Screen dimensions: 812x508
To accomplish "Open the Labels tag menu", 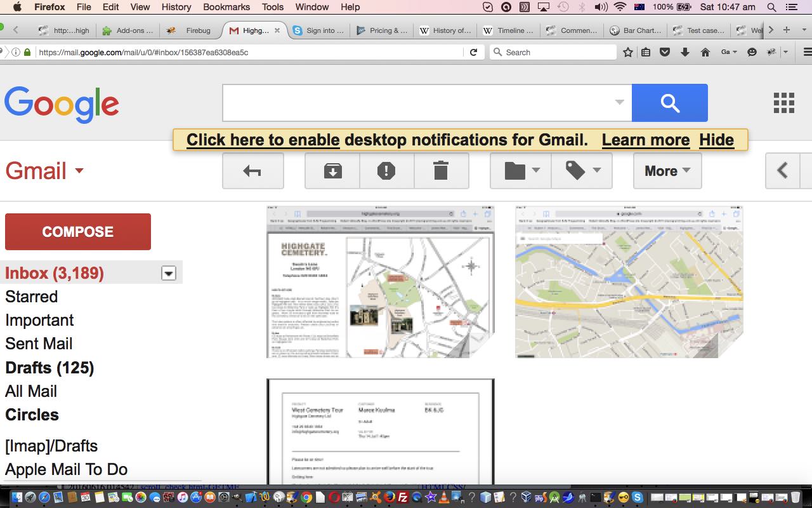I will [x=582, y=171].
